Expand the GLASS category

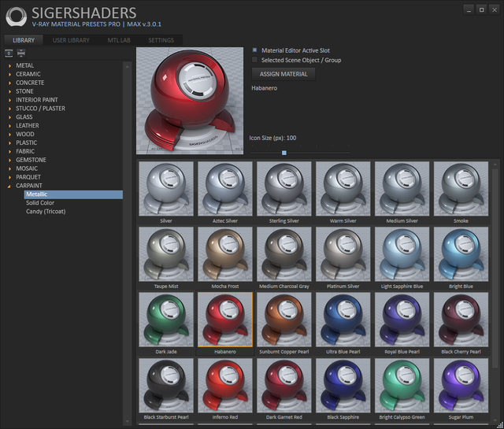pyautogui.click(x=9, y=117)
